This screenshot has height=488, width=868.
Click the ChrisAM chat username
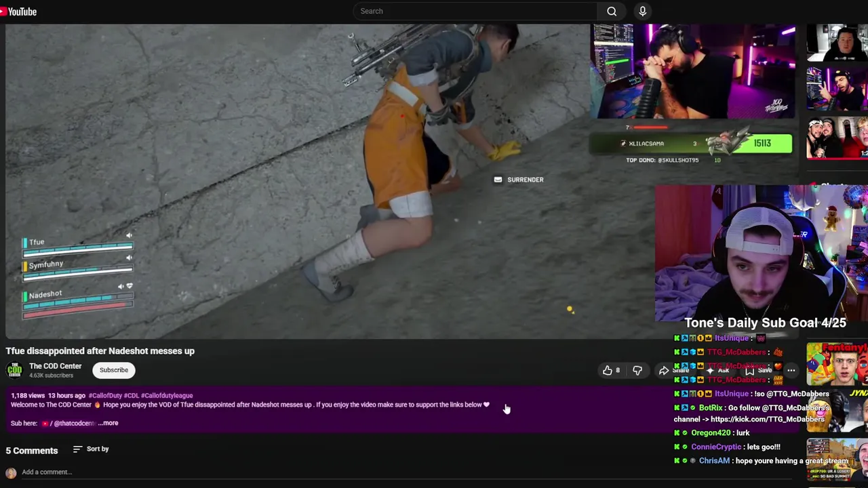coord(714,461)
